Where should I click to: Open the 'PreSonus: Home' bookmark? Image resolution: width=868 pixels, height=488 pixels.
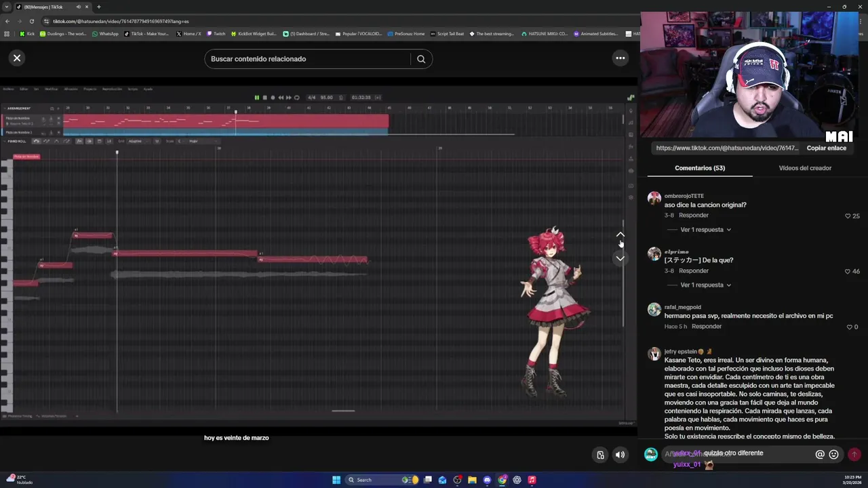[x=406, y=34]
